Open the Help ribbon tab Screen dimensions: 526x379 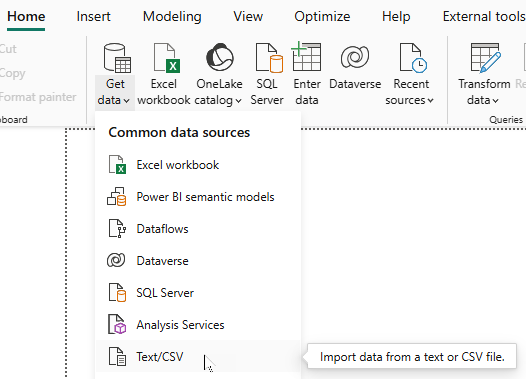(396, 16)
